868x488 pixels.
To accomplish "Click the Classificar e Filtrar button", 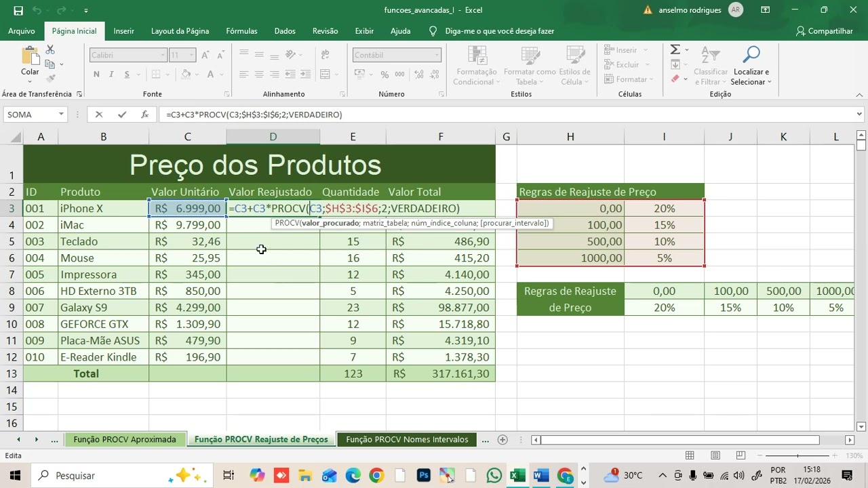I will [710, 66].
